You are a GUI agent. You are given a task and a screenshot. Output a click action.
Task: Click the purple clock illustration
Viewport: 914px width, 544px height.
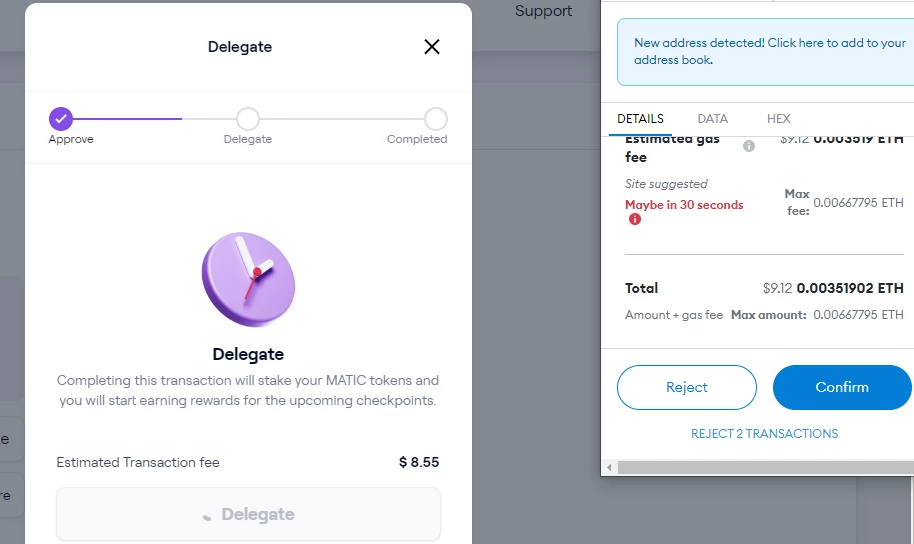(248, 279)
